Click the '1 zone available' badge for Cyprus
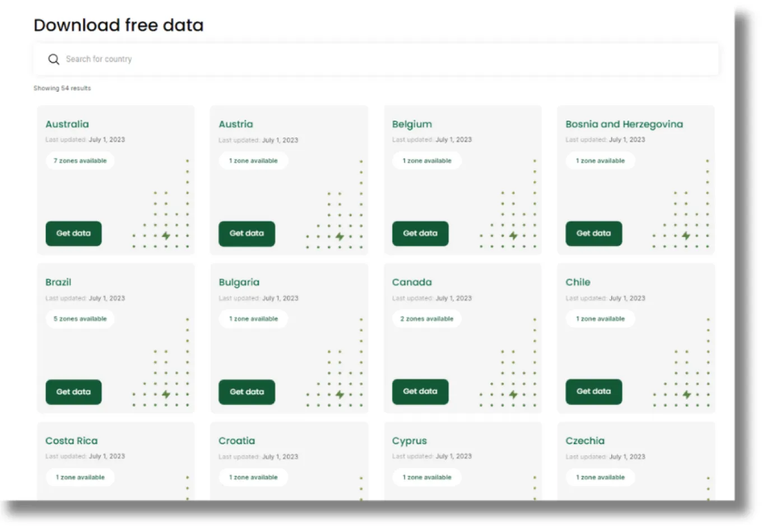This screenshot has height=532, width=762. point(427,477)
